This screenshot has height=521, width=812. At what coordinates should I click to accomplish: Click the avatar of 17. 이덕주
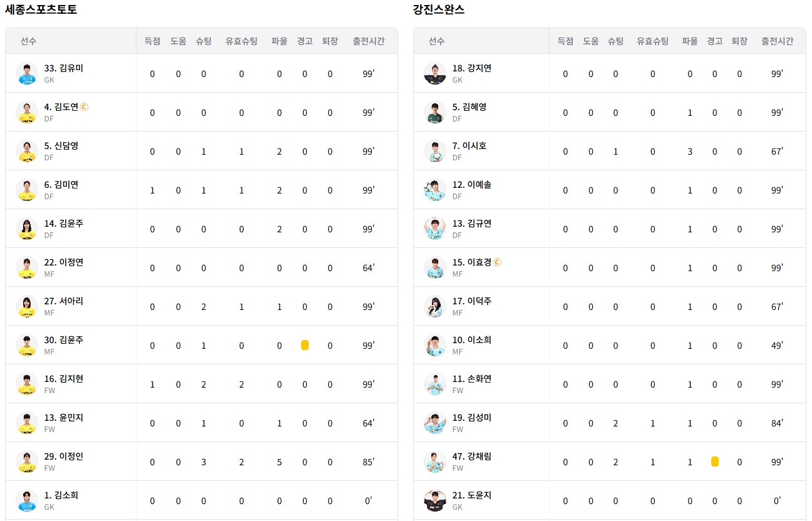tap(435, 307)
